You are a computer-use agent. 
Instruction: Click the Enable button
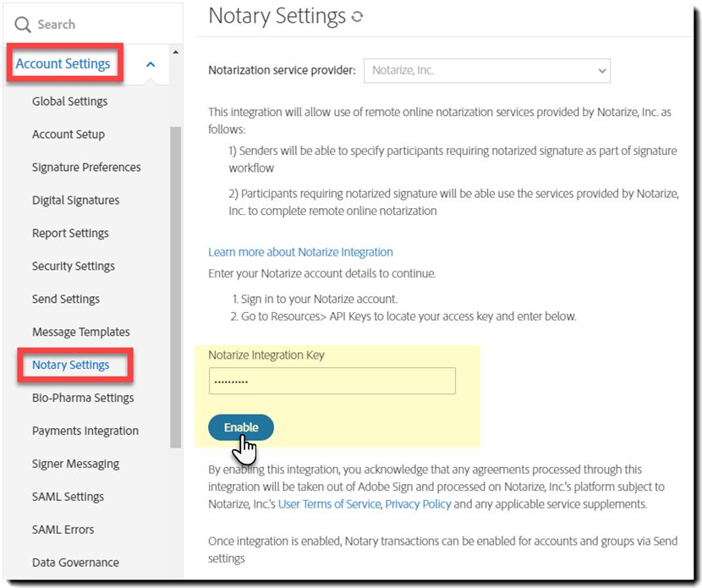pyautogui.click(x=241, y=427)
